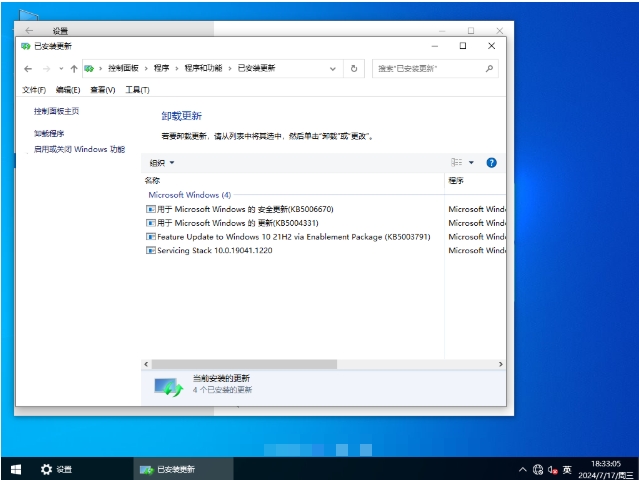Click the up-one-level arrow
Viewport: 639px width, 480px height.
73,68
